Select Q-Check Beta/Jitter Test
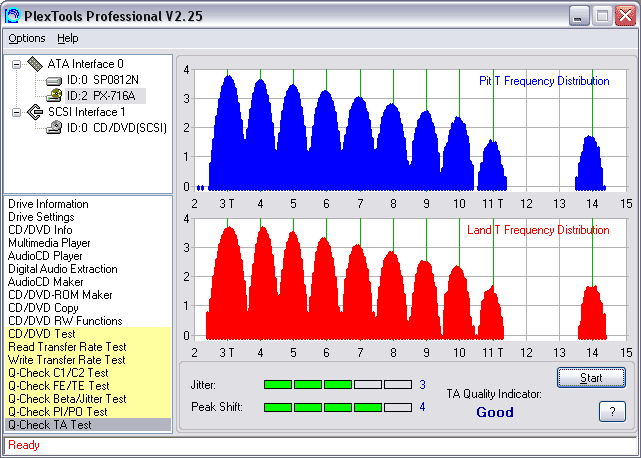641x458 pixels. (88, 399)
